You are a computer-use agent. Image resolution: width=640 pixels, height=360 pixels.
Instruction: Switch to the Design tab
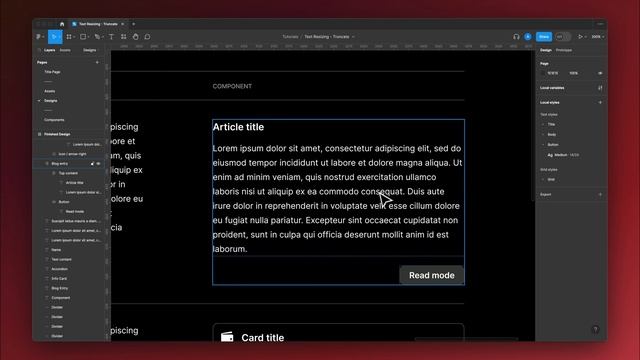pos(546,50)
